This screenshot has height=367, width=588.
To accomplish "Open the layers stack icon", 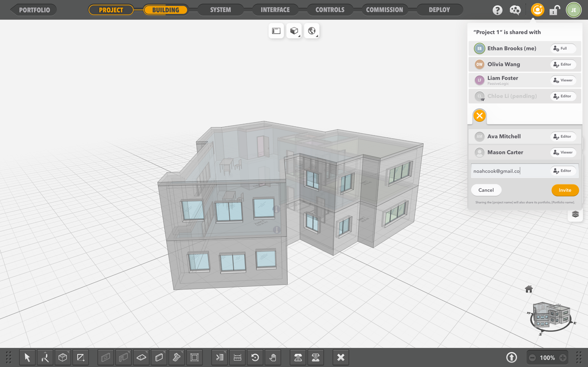I will pos(575,214).
